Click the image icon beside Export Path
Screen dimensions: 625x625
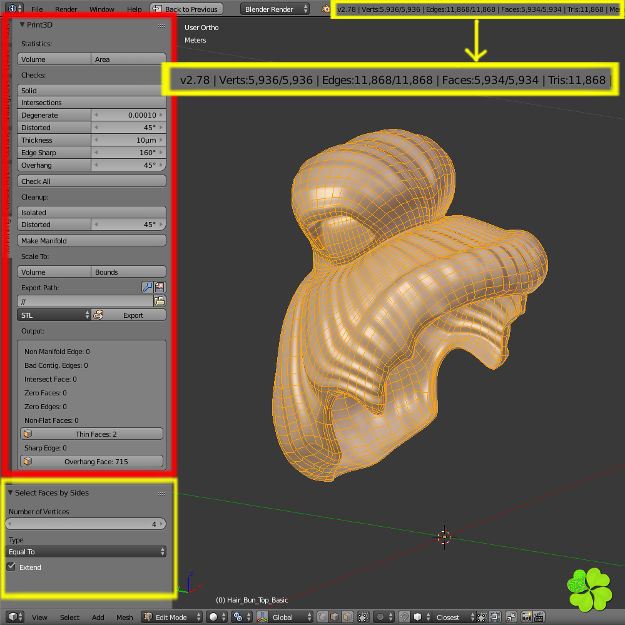(160, 287)
